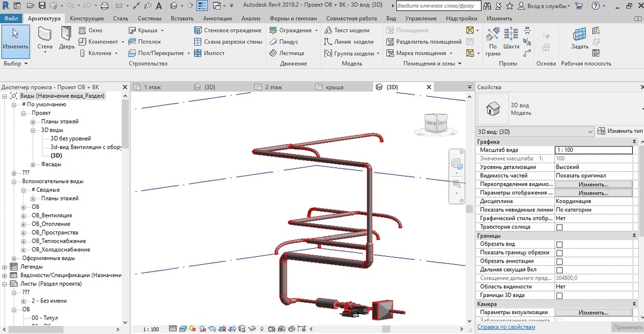This screenshot has width=644, height=334.
Task: Click the Text (A) icon in quick access toolbar
Action: point(159,6)
